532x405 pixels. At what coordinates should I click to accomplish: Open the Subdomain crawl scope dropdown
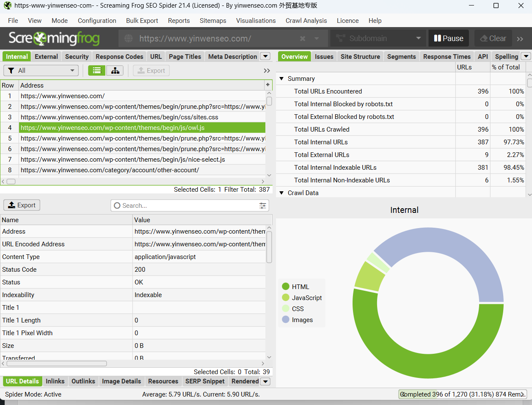pos(378,39)
